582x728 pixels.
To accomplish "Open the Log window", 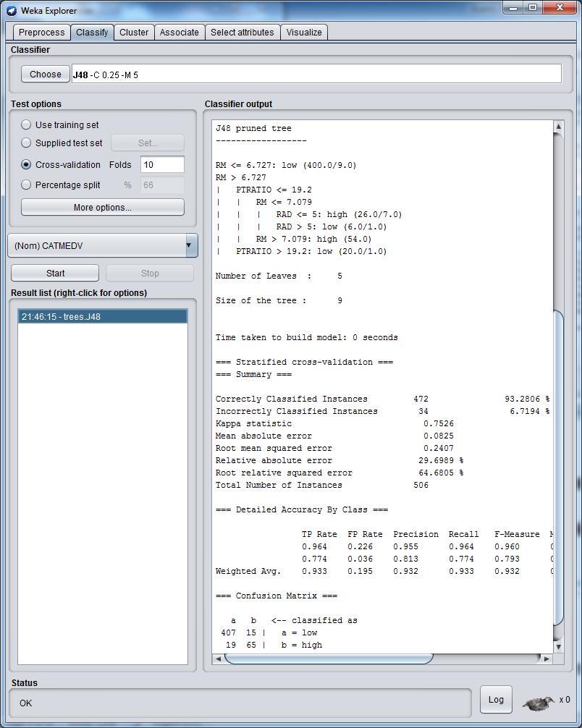I will (496, 699).
